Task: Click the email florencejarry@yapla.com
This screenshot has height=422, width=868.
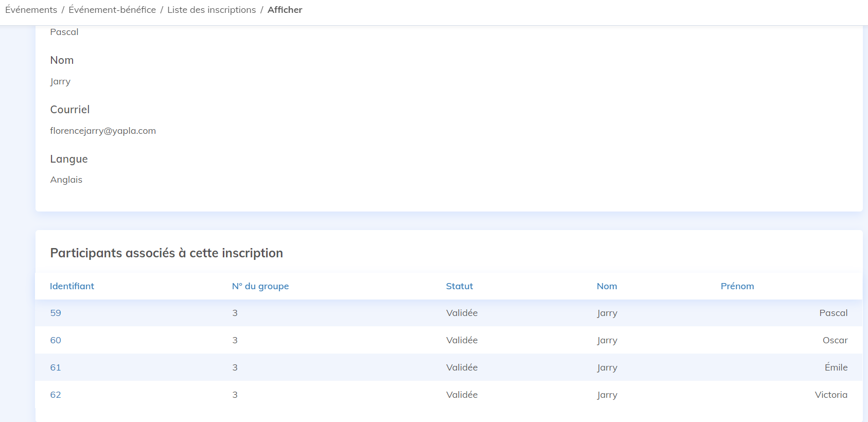Action: pos(103,131)
